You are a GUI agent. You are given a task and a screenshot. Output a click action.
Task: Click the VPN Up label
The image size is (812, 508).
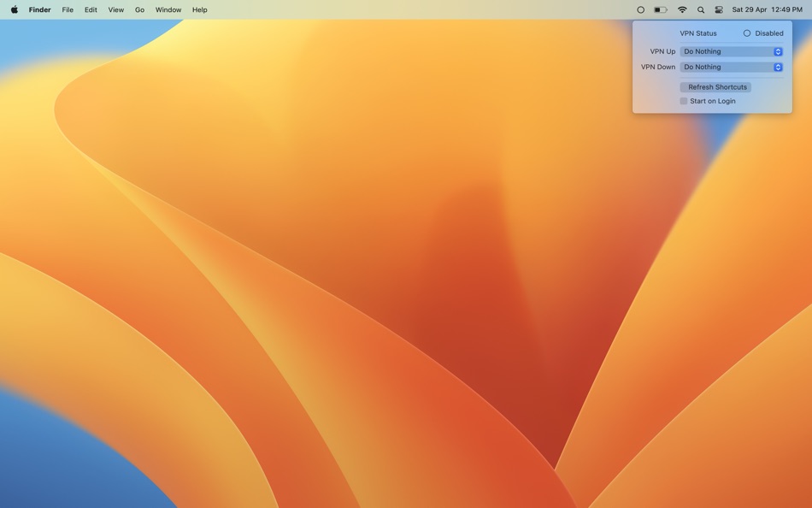coord(663,51)
